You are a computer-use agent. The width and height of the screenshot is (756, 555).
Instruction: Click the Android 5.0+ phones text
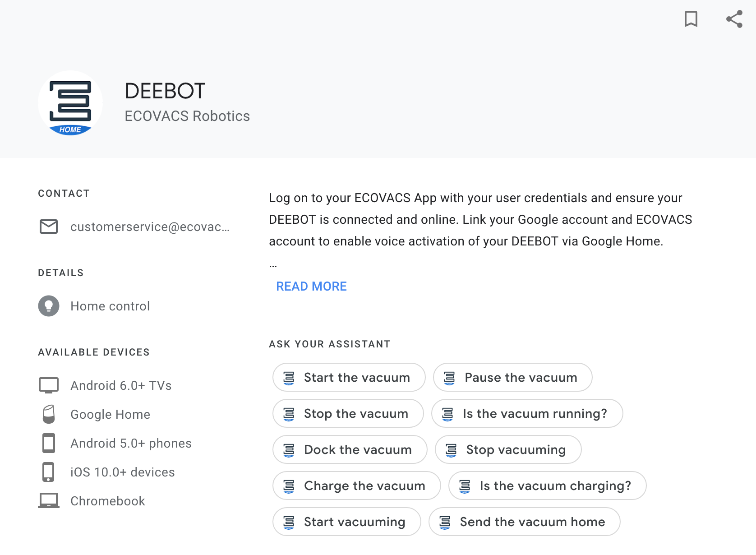131,443
